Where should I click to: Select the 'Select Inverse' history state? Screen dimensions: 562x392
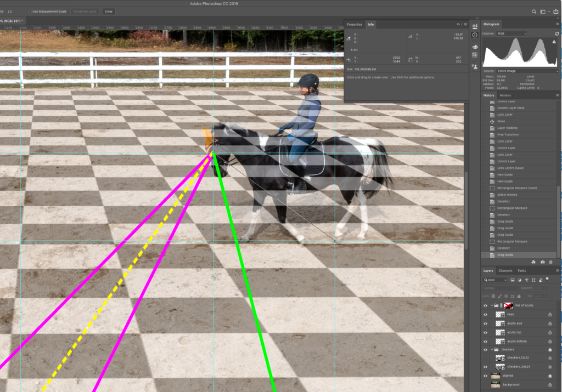click(519, 195)
